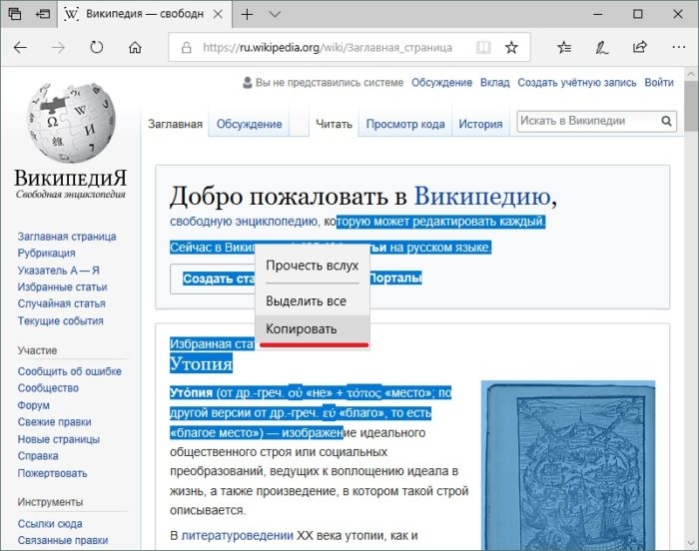
Task: Open Свежие правки link
Action: [54, 422]
